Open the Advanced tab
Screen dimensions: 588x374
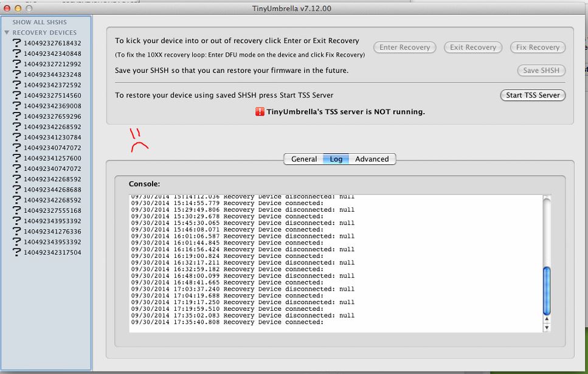coord(372,159)
